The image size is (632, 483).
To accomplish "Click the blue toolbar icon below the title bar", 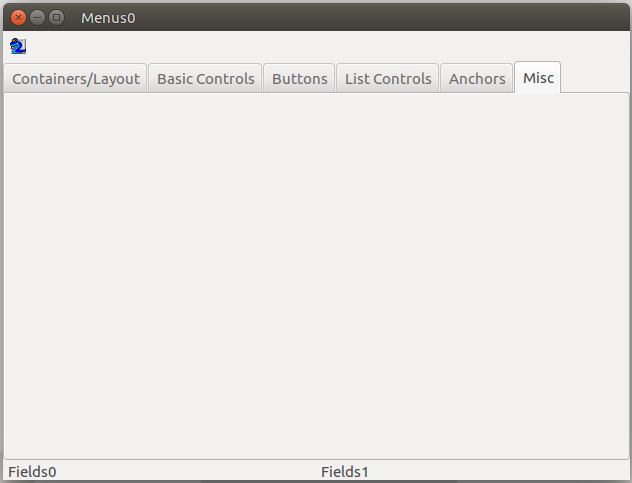I will tap(18, 46).
